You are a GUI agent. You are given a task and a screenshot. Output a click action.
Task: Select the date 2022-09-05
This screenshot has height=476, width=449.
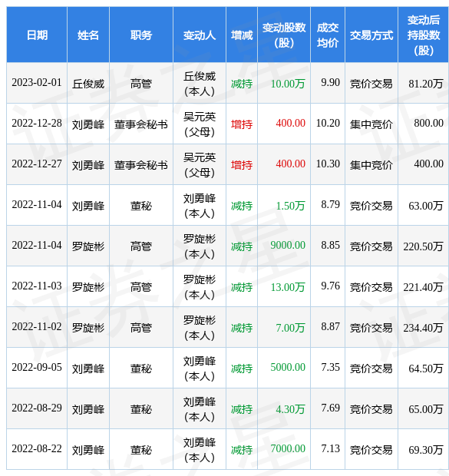(x=37, y=367)
